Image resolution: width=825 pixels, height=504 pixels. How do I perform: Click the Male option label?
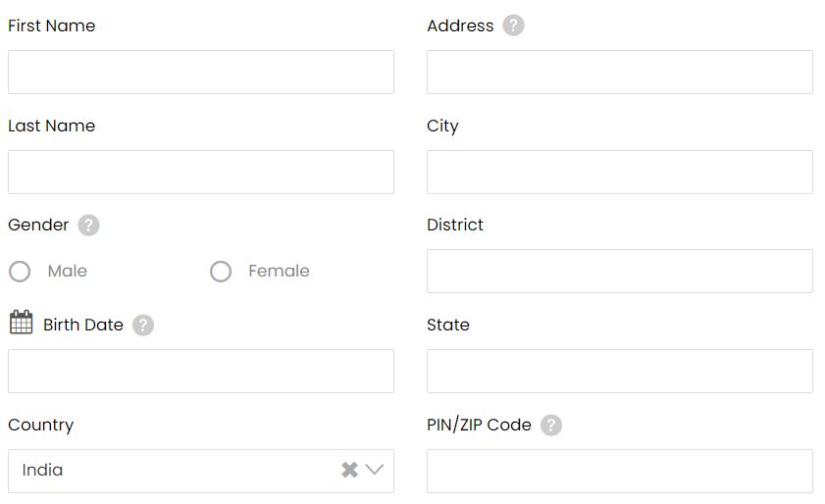68,271
